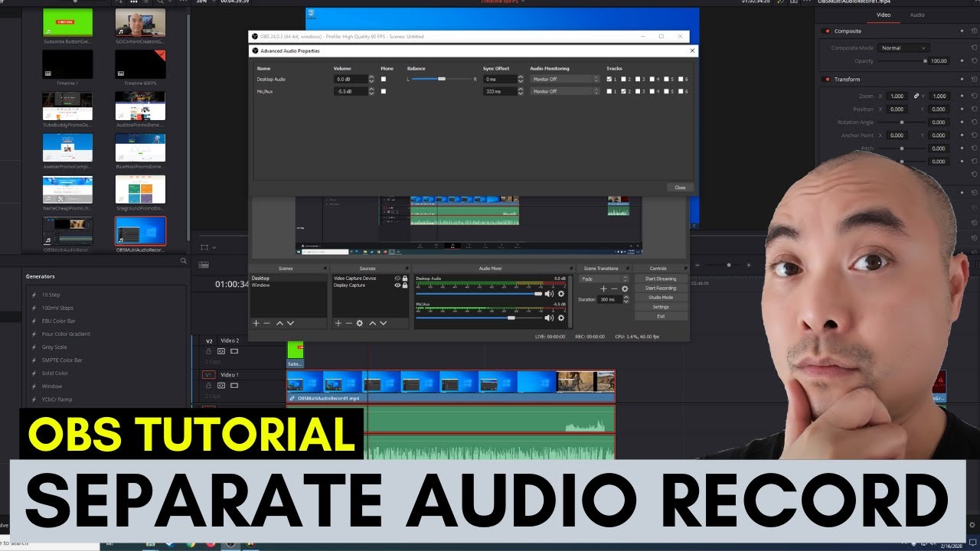980x551 pixels.
Task: Open Fade transition dropdown
Action: pos(604,279)
